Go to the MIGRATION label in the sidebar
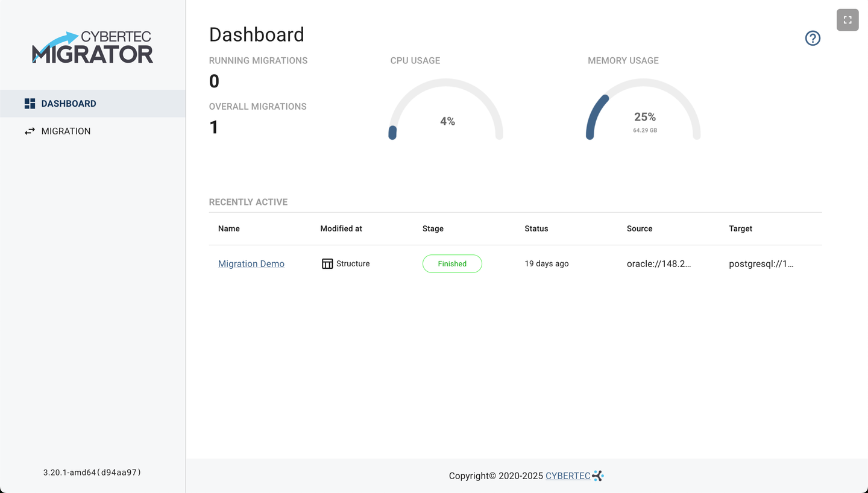 pos(66,131)
